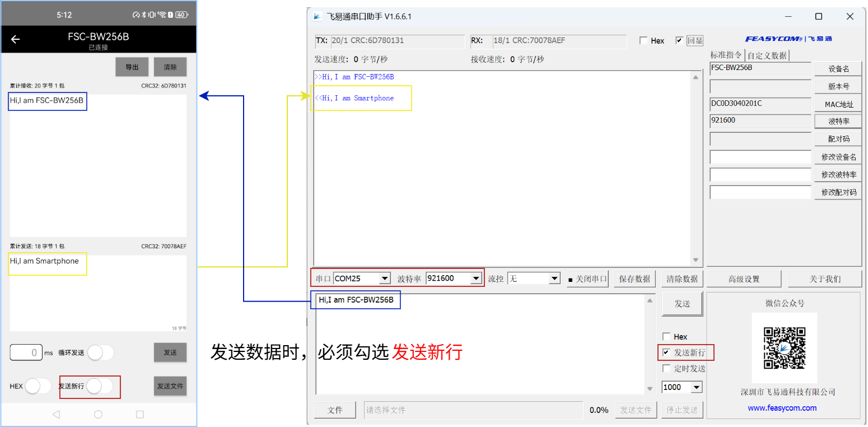Screen dimensions: 868x427
Task: Click the receive log scrollbar up arrow
Action: point(696,77)
